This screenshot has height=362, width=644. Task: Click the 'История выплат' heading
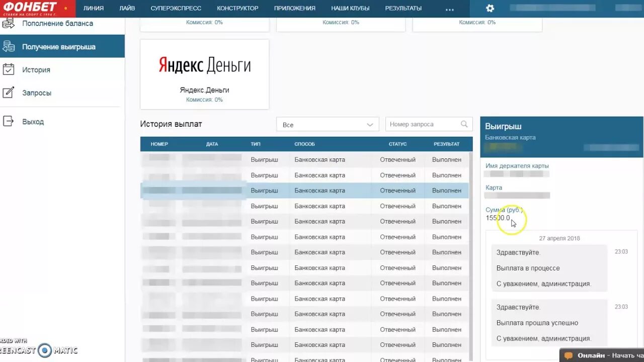click(171, 124)
